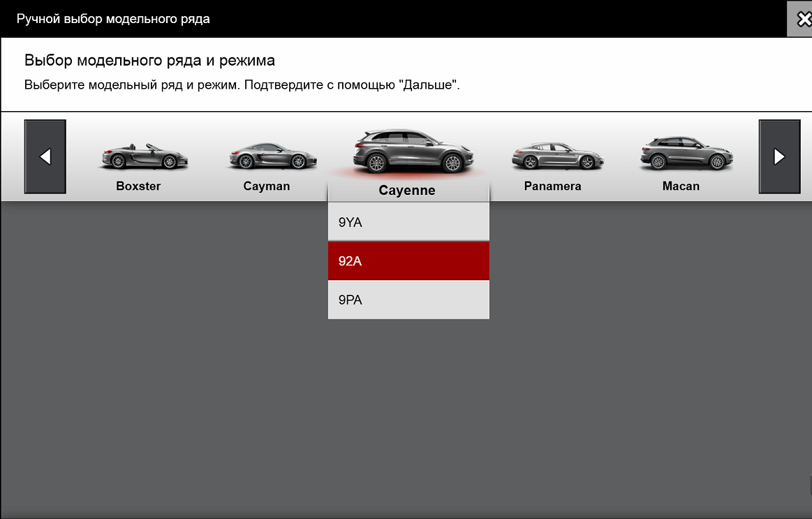Click the title bar text "Ручной выбор модельного ряда"

click(113, 19)
